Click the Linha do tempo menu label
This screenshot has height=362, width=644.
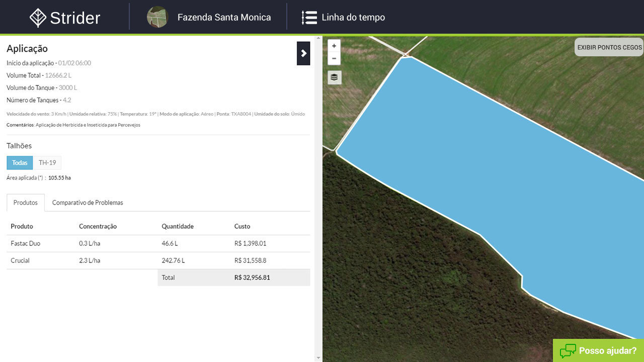click(x=353, y=18)
